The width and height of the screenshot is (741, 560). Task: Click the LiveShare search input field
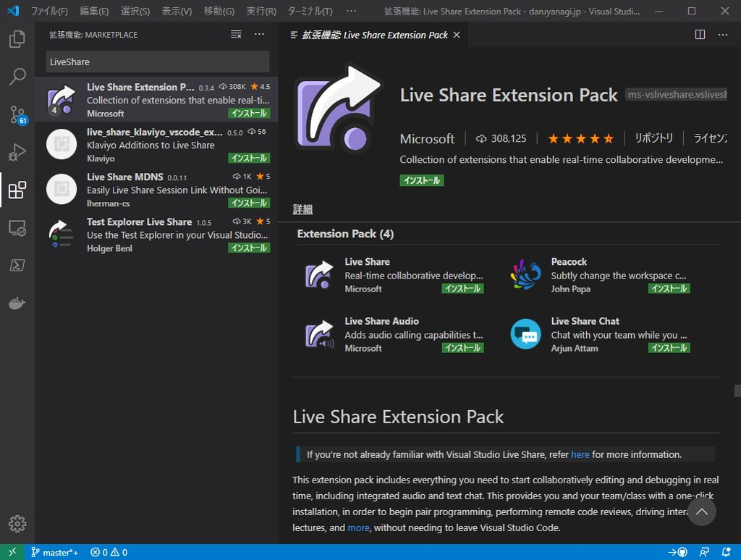tap(156, 61)
